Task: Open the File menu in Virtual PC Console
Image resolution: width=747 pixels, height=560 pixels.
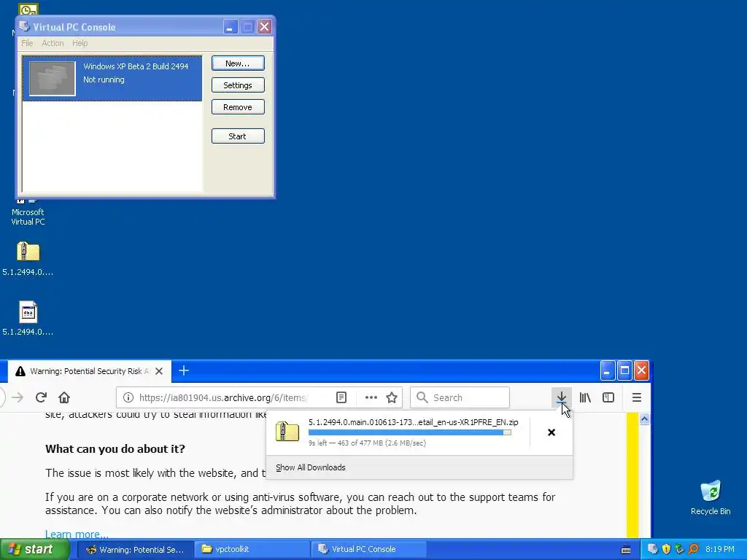Action: coord(27,43)
